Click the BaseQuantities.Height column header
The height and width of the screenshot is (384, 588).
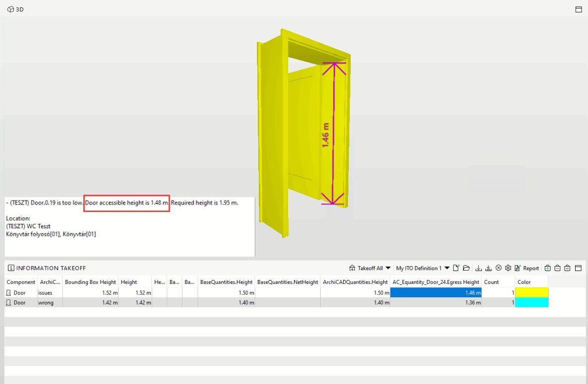pos(226,282)
